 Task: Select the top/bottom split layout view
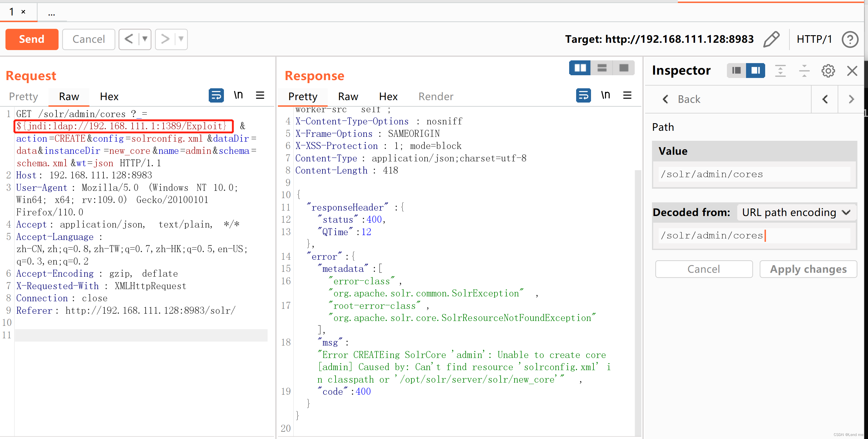click(602, 68)
